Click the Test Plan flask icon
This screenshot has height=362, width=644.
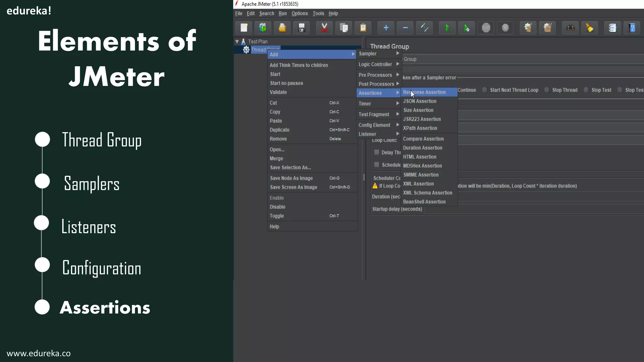click(243, 41)
